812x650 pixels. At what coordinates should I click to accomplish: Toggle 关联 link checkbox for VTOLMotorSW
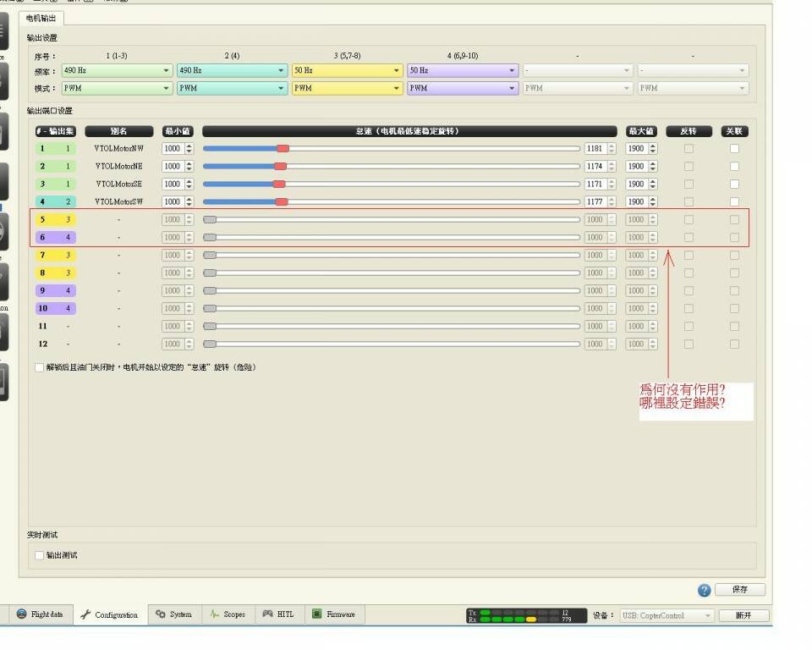pyautogui.click(x=734, y=201)
